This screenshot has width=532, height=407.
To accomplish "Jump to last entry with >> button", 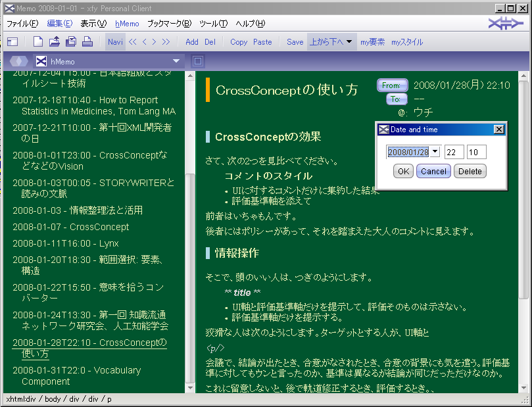I will 166,41.
